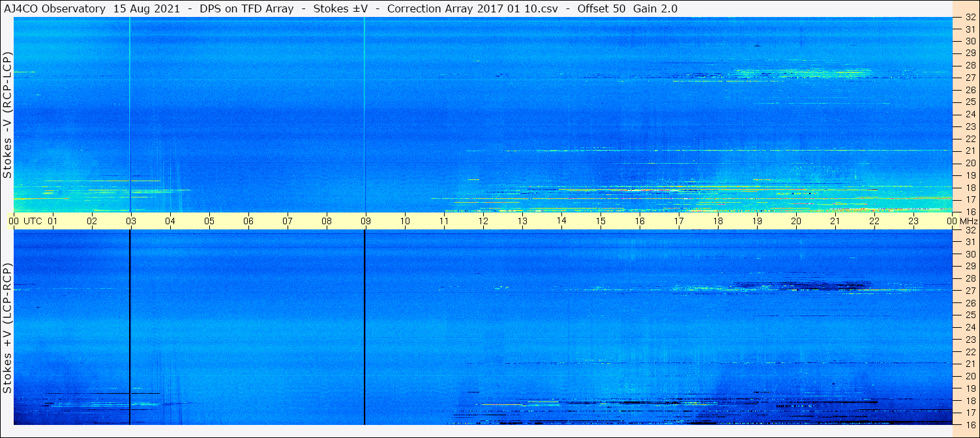This screenshot has height=438, width=980.
Task: Select the 06 hour mark on time axis
Action: click(x=248, y=221)
